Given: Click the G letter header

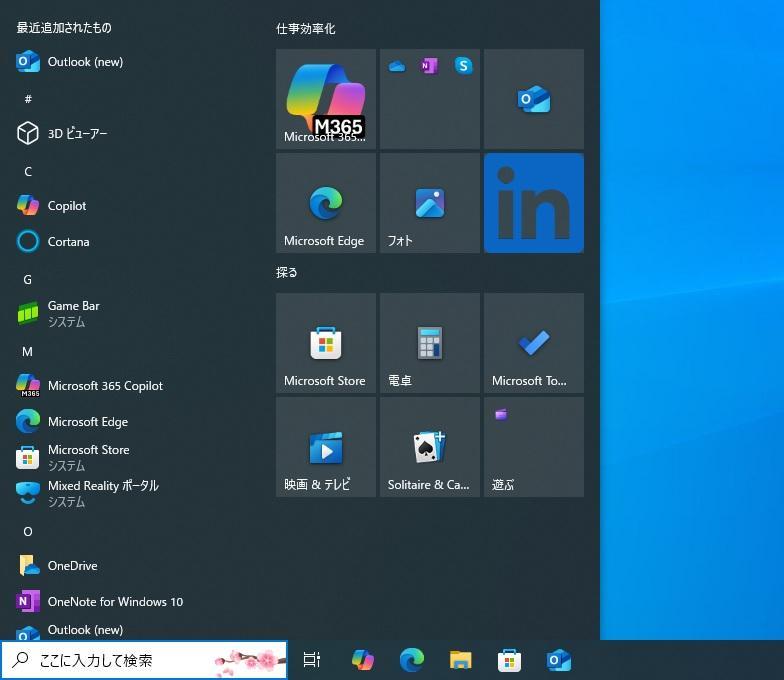Looking at the screenshot, I should tap(28, 280).
